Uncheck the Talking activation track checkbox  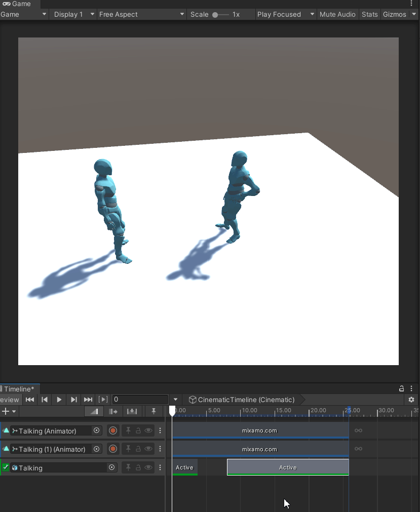point(6,468)
